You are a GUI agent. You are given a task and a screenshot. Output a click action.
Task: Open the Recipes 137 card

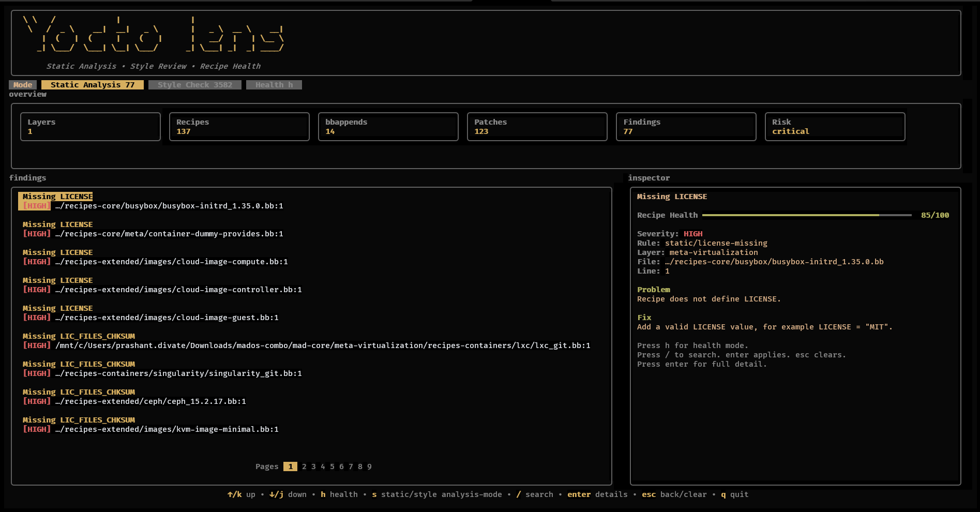tap(239, 127)
